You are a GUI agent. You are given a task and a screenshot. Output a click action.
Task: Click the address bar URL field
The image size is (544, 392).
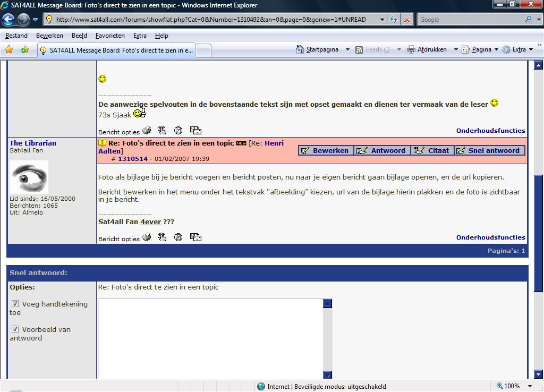tap(210, 20)
